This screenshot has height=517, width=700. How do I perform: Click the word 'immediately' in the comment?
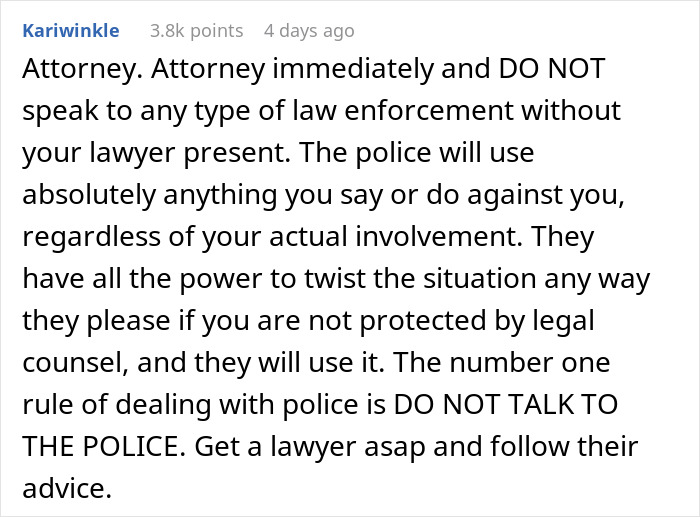click(353, 69)
